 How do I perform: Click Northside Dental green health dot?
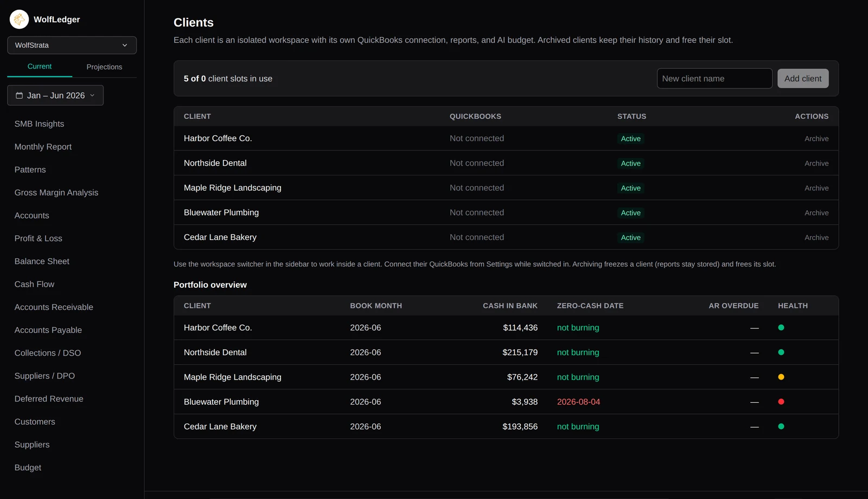tap(781, 352)
